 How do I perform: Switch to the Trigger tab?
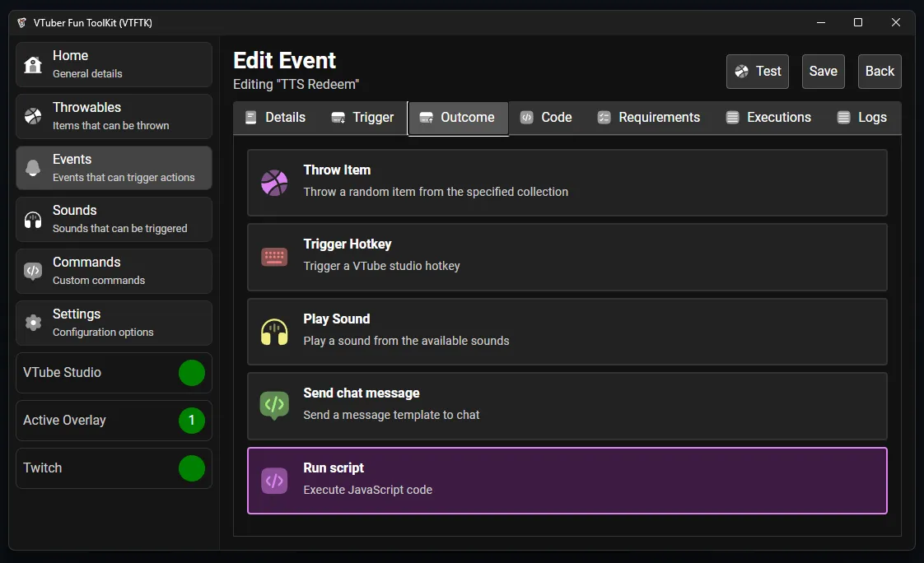pyautogui.click(x=362, y=118)
